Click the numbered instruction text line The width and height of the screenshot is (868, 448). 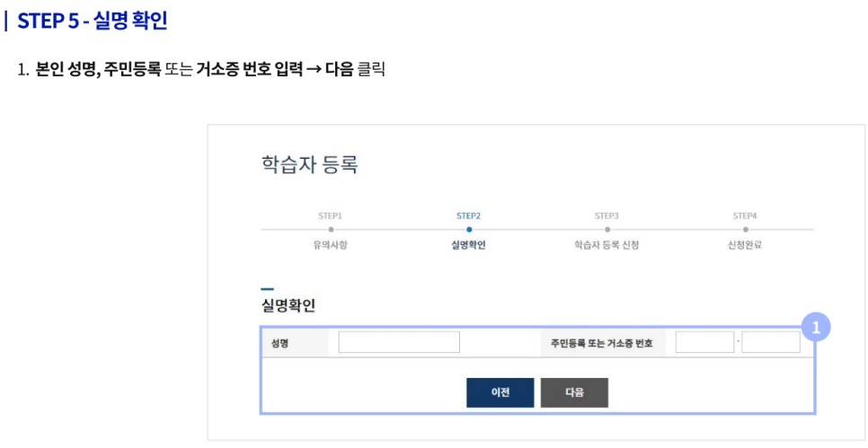pyautogui.click(x=201, y=69)
